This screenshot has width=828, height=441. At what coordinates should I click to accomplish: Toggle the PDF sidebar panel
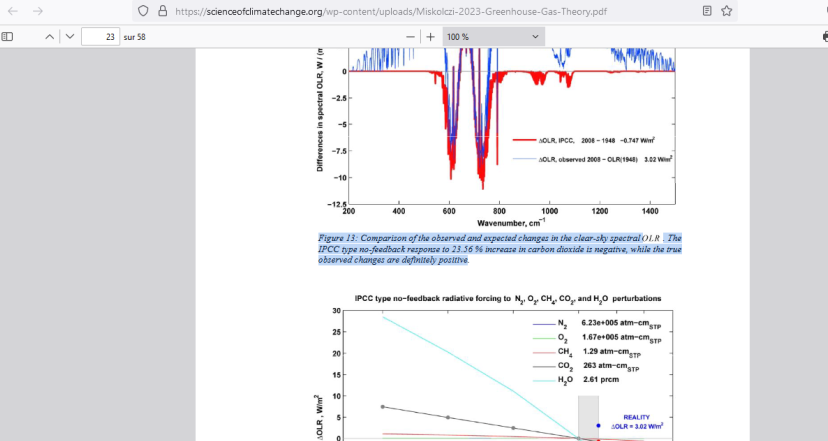coord(7,36)
